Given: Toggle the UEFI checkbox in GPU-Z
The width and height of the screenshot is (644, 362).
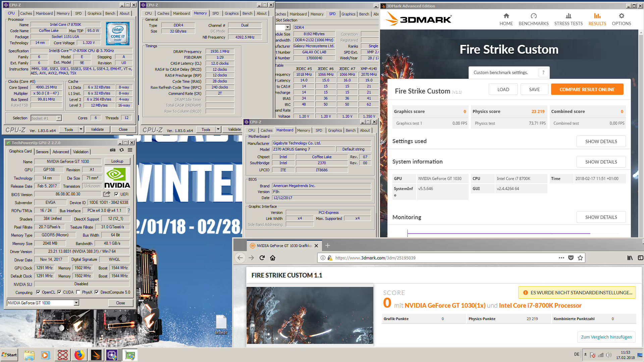Looking at the screenshot, I should pyautogui.click(x=116, y=194).
